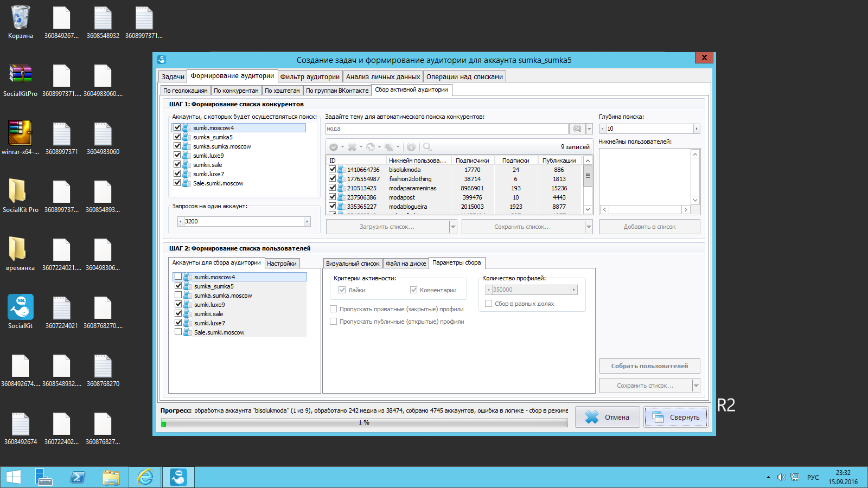Viewport: 868px width, 488px height.
Task: Click the delete X icon in the competitors toolbar
Action: pyautogui.click(x=352, y=147)
